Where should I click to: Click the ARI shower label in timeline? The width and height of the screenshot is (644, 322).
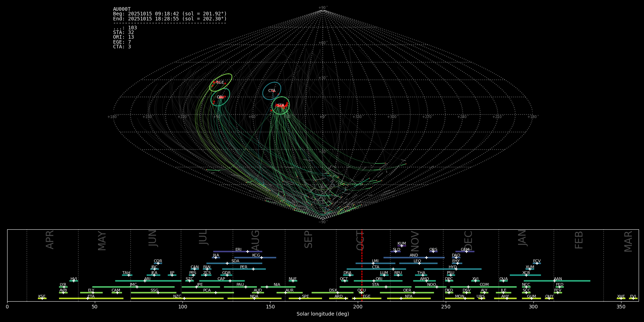click(x=147, y=279)
